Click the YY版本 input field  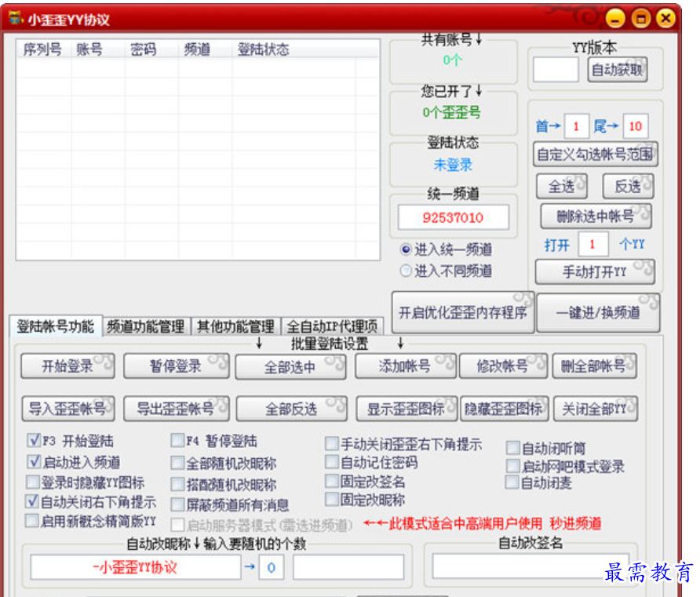click(556, 70)
